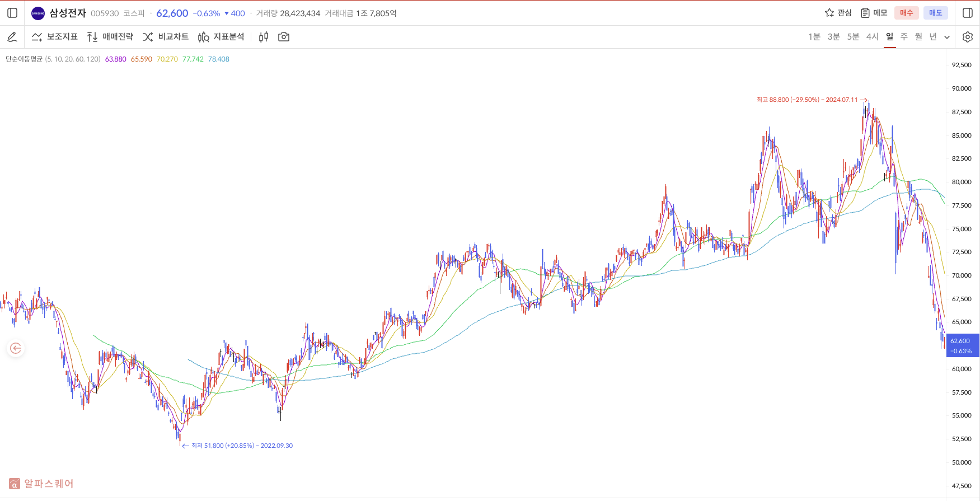Toggle the right sidebar panel icon
The height and width of the screenshot is (501, 980).
coord(968,13)
